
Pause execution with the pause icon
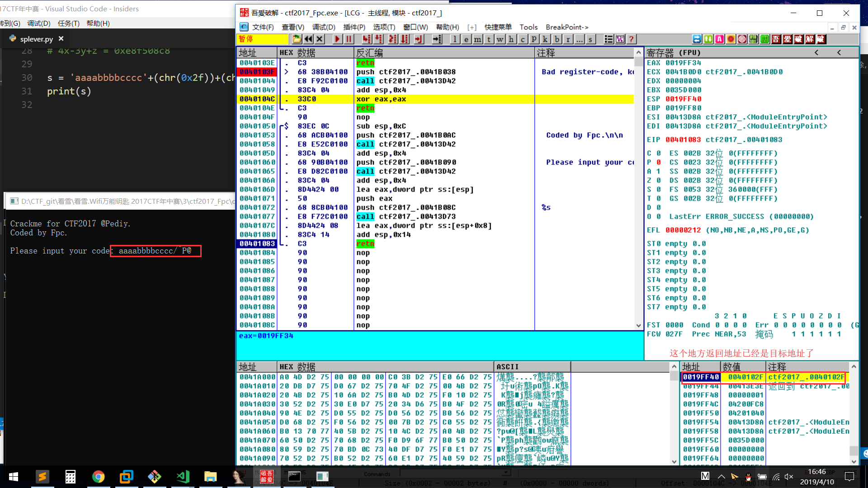click(349, 39)
